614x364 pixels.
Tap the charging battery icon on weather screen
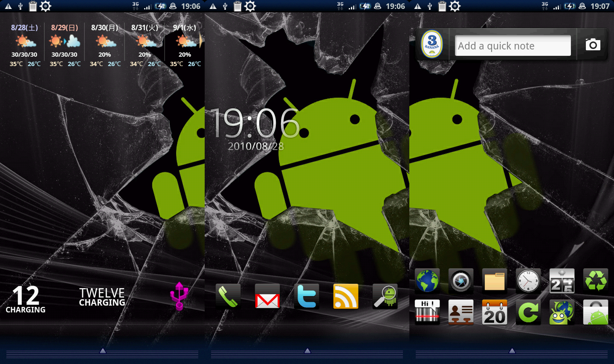point(160,6)
